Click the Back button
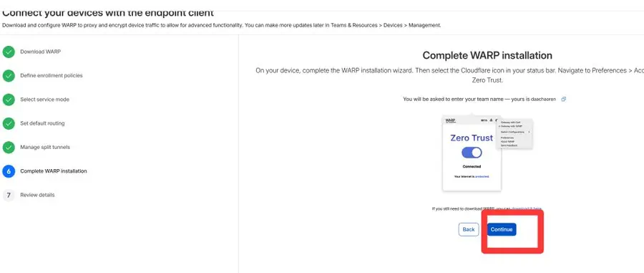This screenshot has width=644, height=273. [x=469, y=229]
